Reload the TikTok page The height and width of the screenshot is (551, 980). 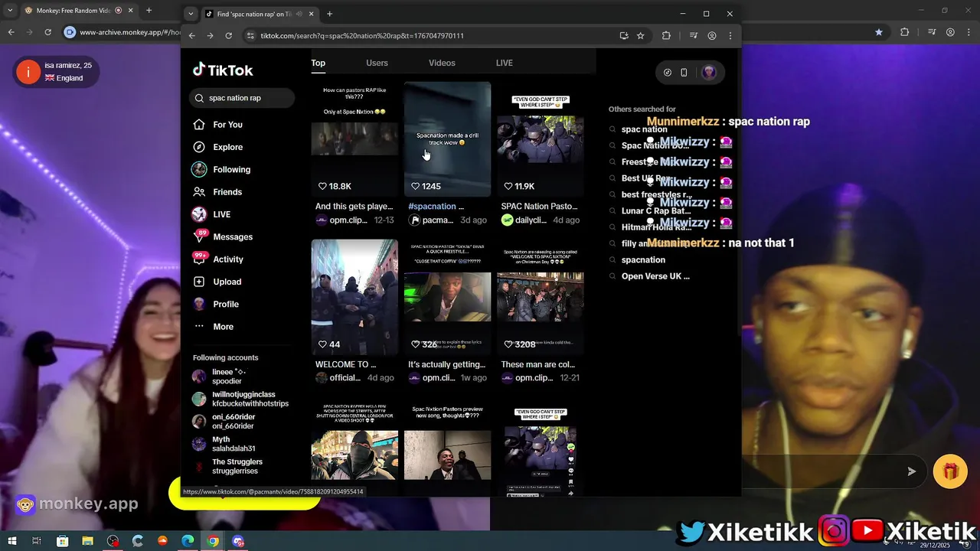coord(228,35)
